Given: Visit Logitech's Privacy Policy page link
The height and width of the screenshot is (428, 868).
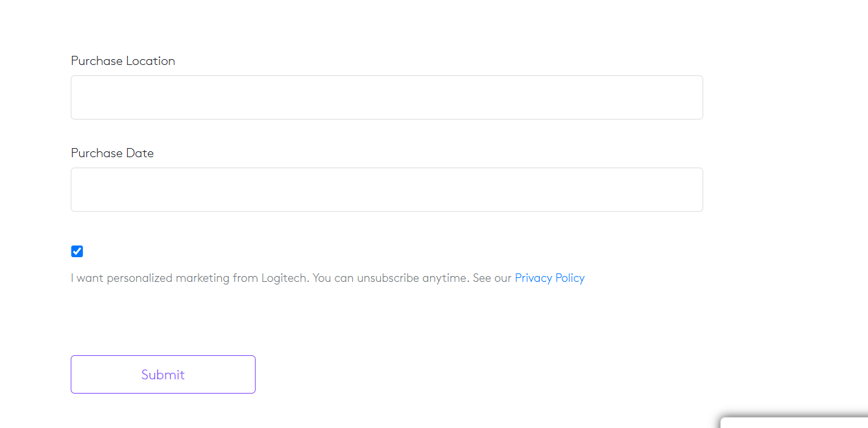Looking at the screenshot, I should pos(549,278).
